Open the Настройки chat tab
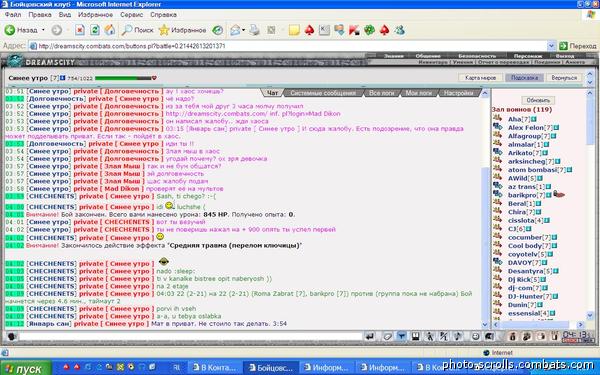The width and height of the screenshot is (600, 375). [x=458, y=93]
